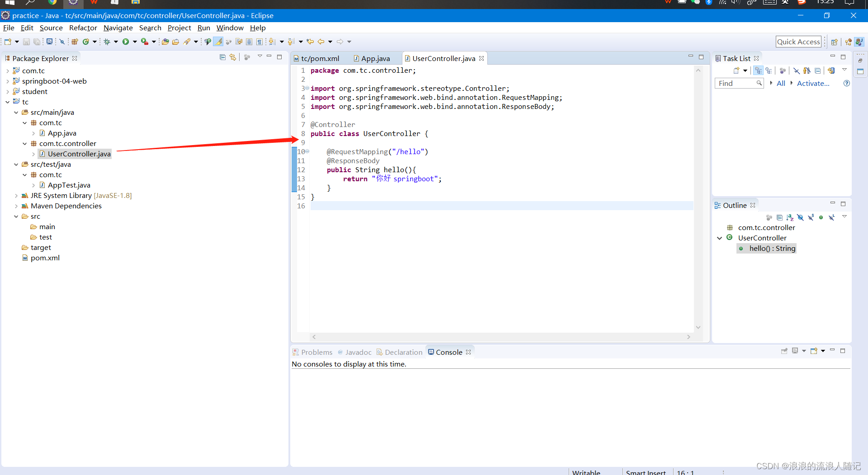Toggle Link with Editor in Package Explorer
This screenshot has width=868, height=475.
click(x=232, y=57)
